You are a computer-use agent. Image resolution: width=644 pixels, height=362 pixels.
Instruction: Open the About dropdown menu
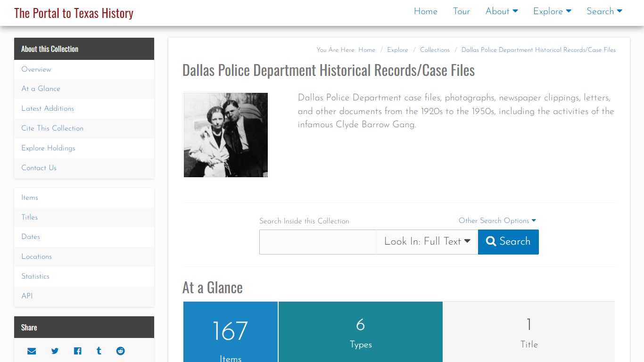[502, 11]
